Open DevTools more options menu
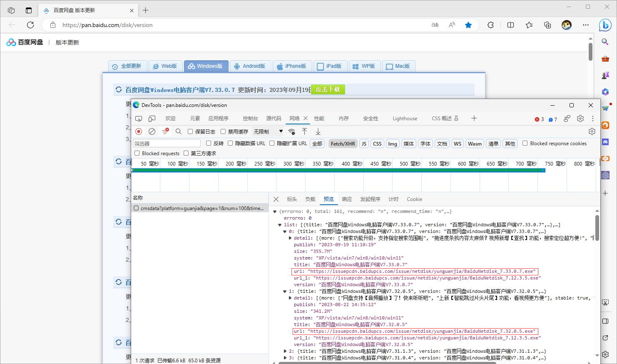This screenshot has height=364, width=617. click(x=593, y=119)
